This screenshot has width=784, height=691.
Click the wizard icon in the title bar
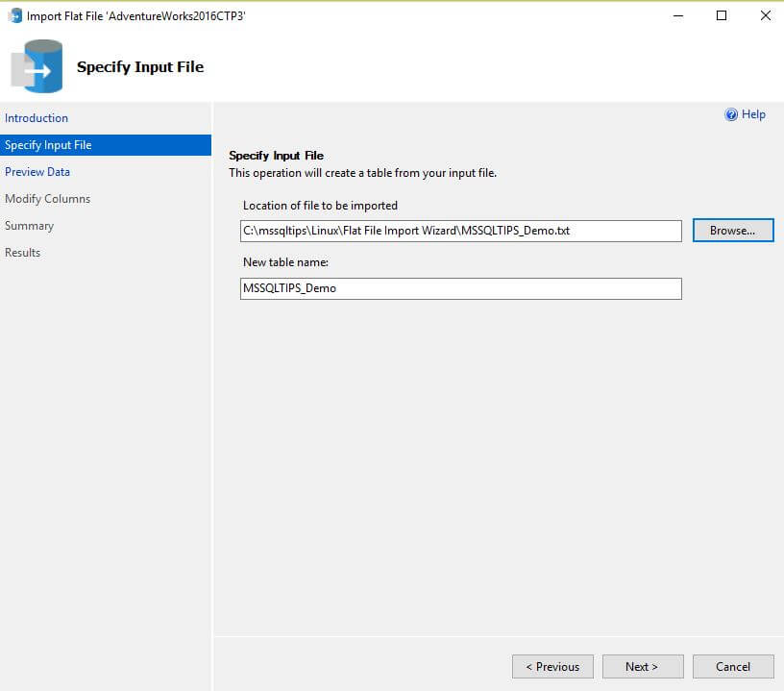pos(15,15)
